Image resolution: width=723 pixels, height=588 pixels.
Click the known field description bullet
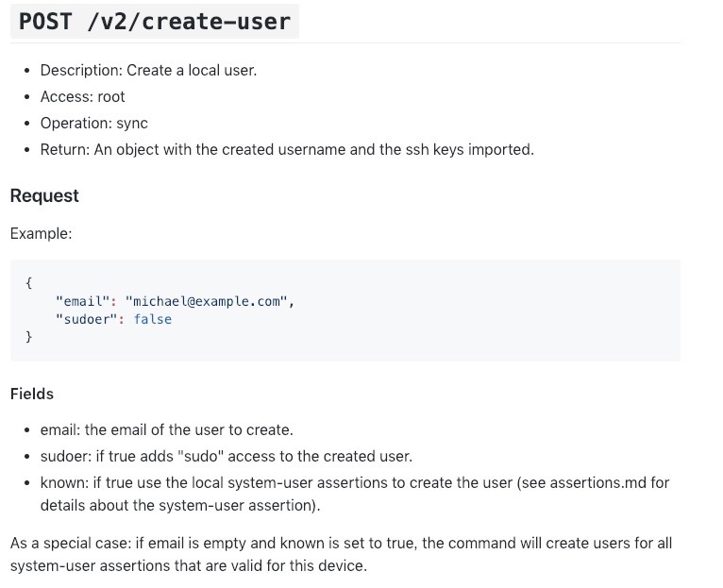click(x=355, y=494)
